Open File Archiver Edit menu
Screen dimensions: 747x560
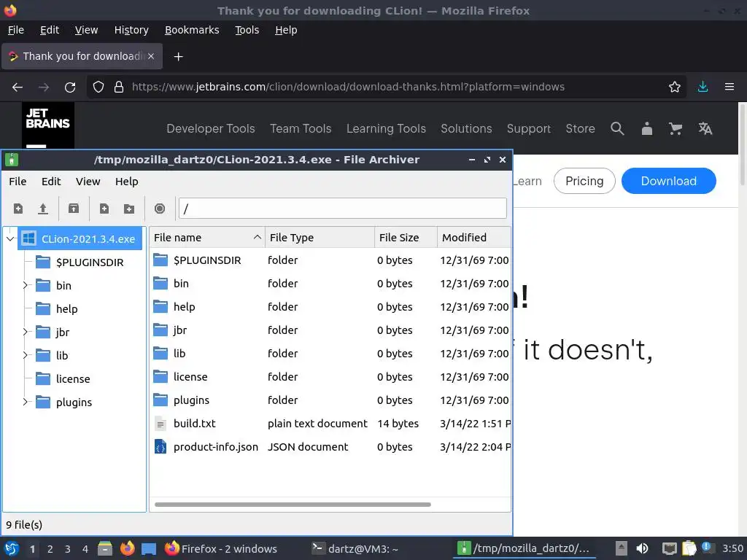[x=51, y=182]
